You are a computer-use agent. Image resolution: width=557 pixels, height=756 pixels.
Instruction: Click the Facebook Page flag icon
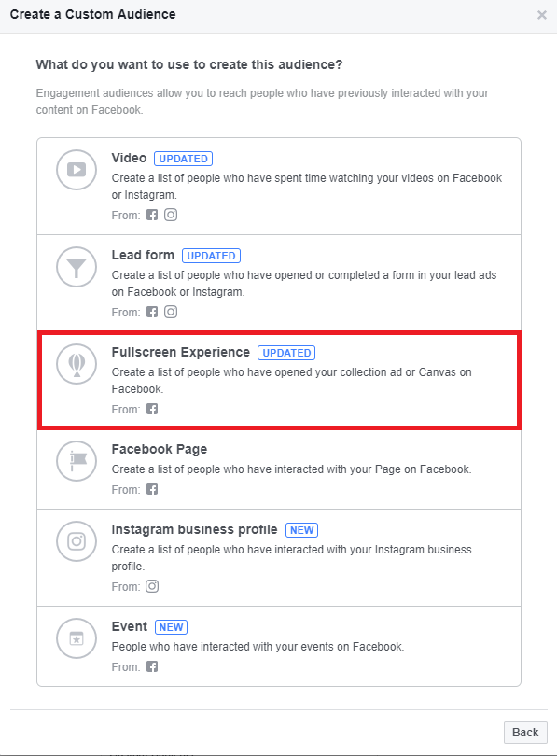coord(77,461)
